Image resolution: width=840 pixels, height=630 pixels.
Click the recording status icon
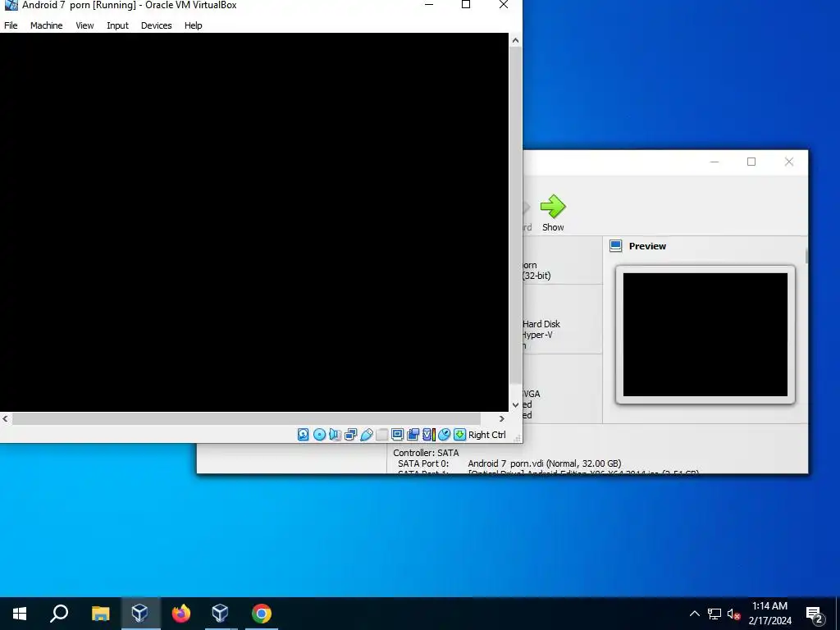(x=413, y=435)
